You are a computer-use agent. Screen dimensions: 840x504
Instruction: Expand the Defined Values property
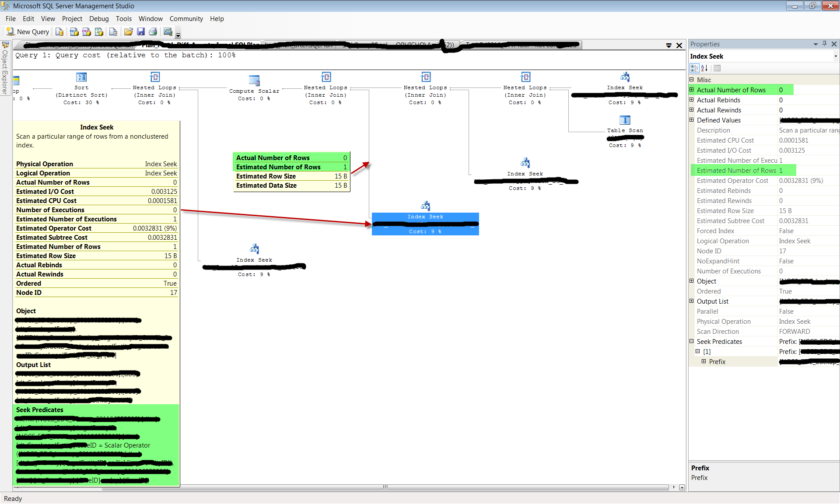pos(692,120)
